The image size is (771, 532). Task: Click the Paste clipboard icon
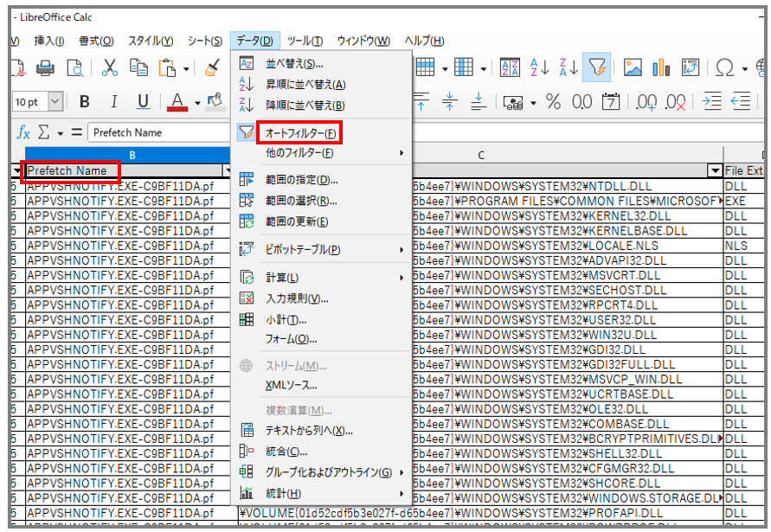[167, 67]
